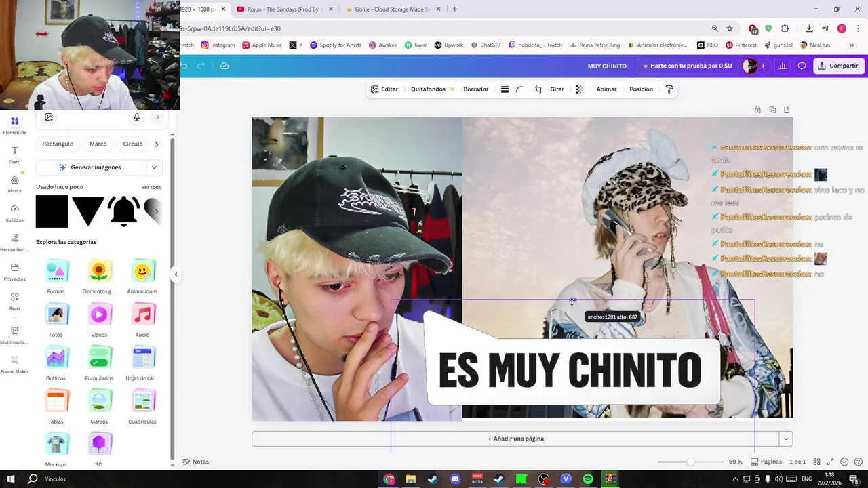
Task: Click the corner rounding icon
Action: (x=519, y=89)
